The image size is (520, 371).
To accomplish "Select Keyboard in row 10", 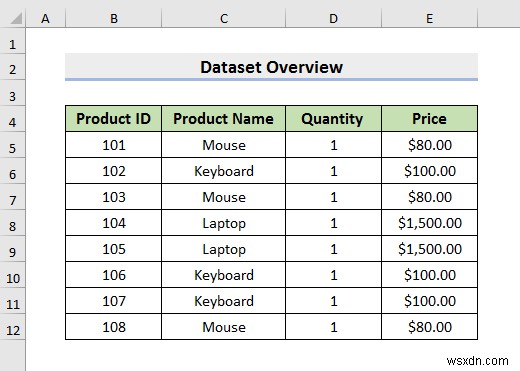I will pyautogui.click(x=223, y=275).
